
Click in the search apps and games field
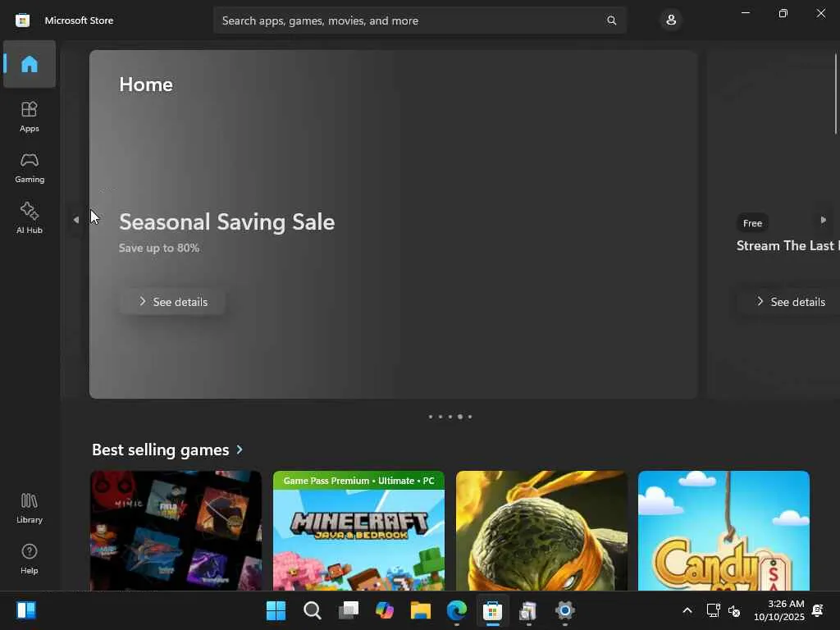tap(420, 21)
